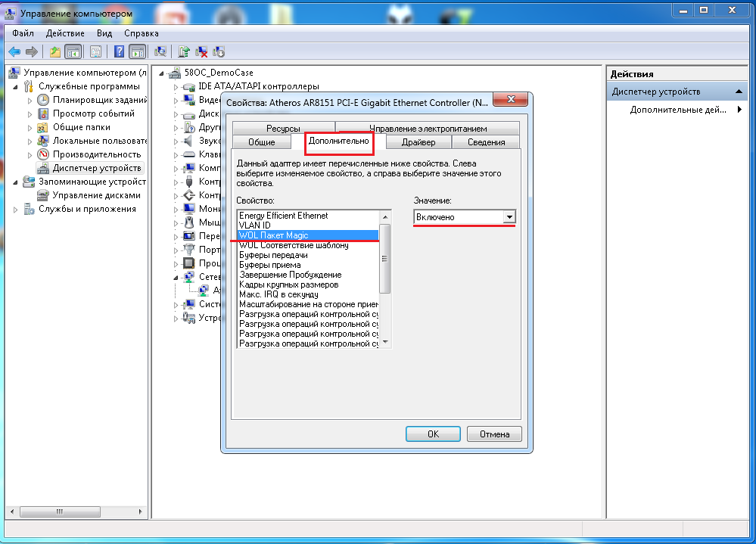The height and width of the screenshot is (544, 756).
Task: Select Управление компьютером root node
Action: click(x=85, y=73)
